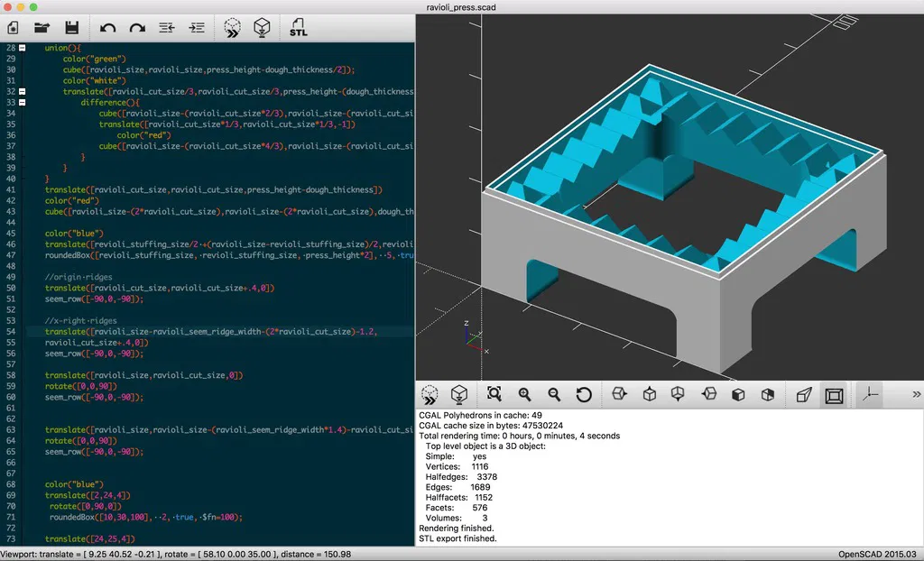Viewport: 924px width, 561px height.
Task: Open a file with the folder icon
Action: pyautogui.click(x=42, y=28)
